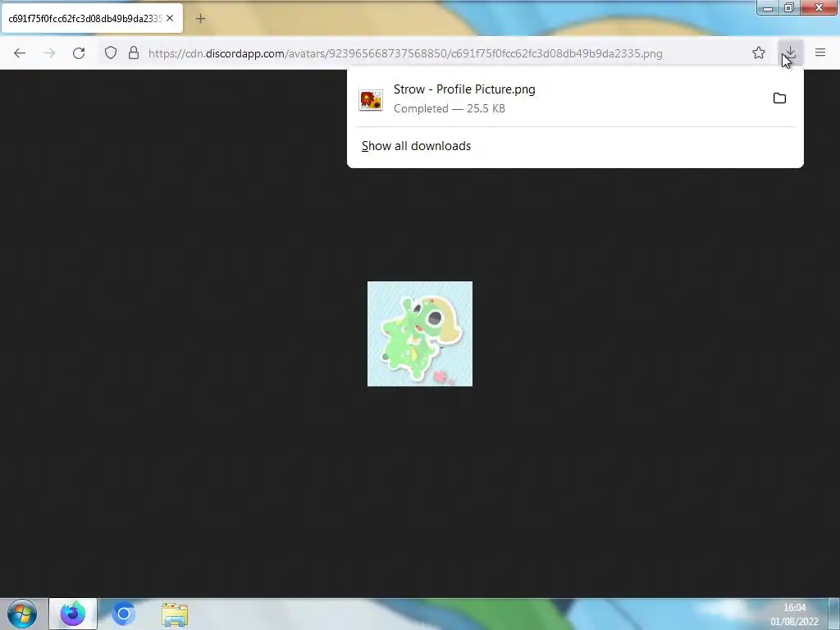Click the taskbar clock showing 16:04
This screenshot has height=630, width=840.
point(794,614)
